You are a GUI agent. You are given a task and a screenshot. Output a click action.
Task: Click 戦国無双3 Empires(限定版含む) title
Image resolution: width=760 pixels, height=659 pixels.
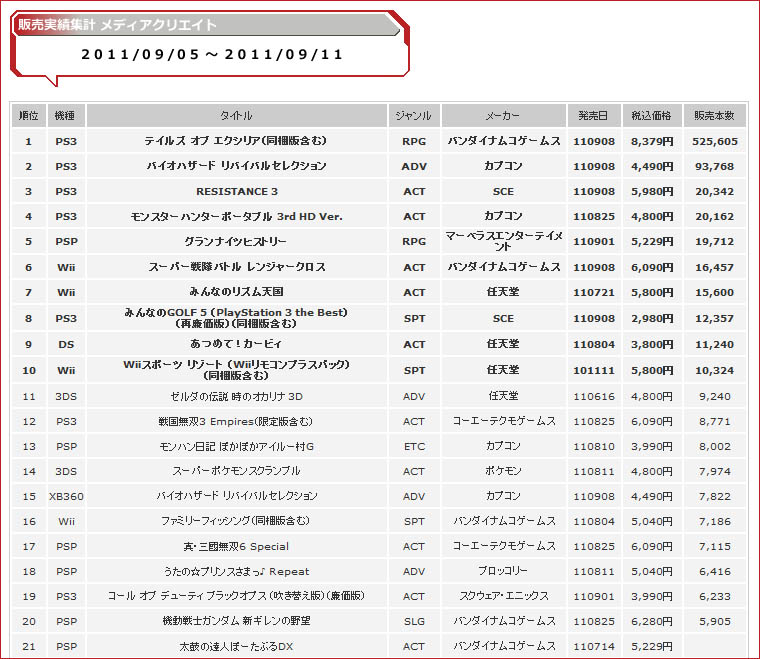pyautogui.click(x=236, y=422)
